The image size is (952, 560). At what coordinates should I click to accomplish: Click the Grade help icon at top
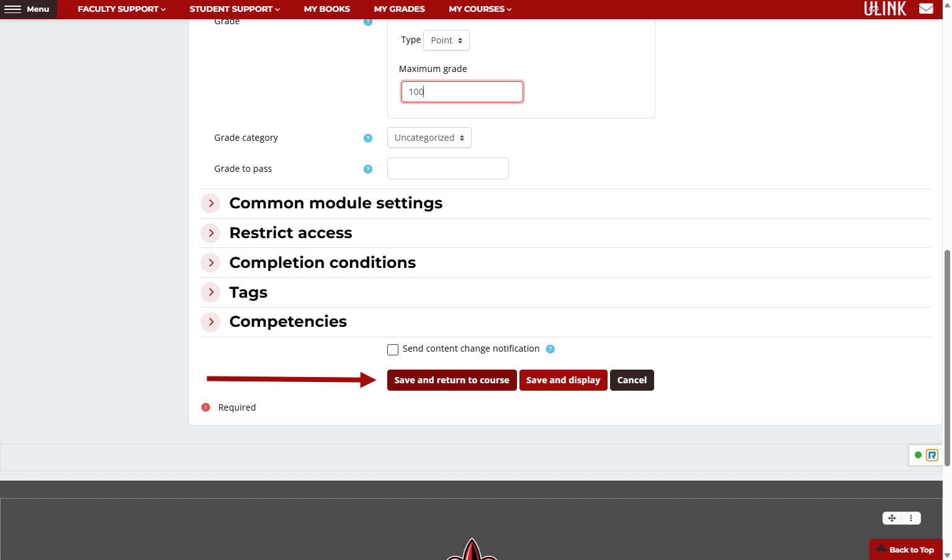pos(368,22)
